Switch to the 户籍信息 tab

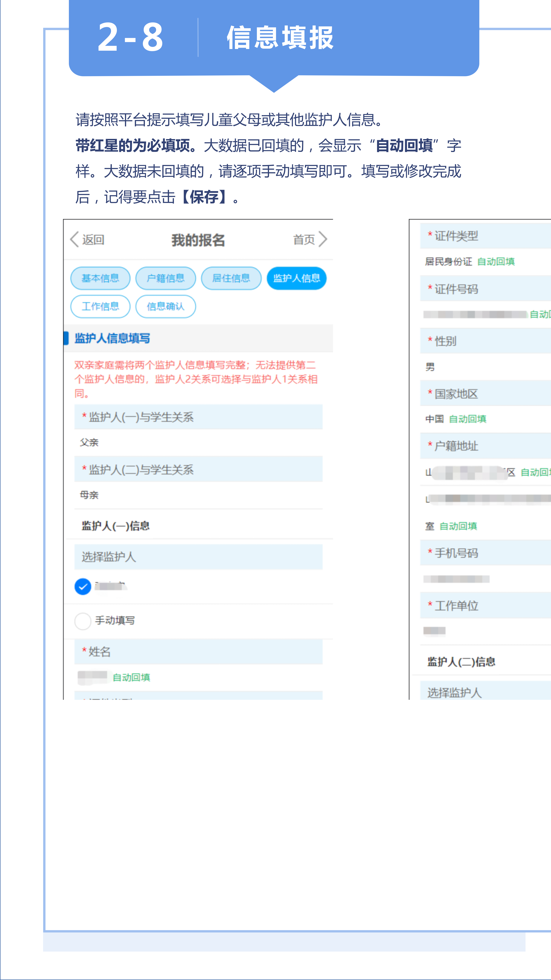pos(166,278)
